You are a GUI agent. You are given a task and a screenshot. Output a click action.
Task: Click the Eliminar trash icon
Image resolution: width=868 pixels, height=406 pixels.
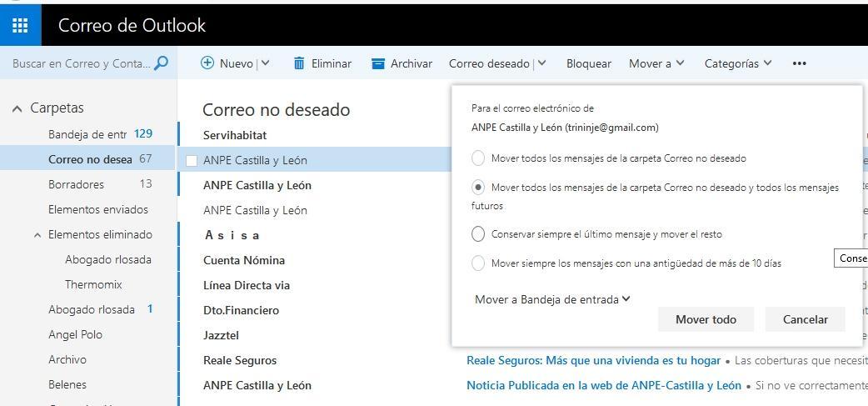point(299,63)
